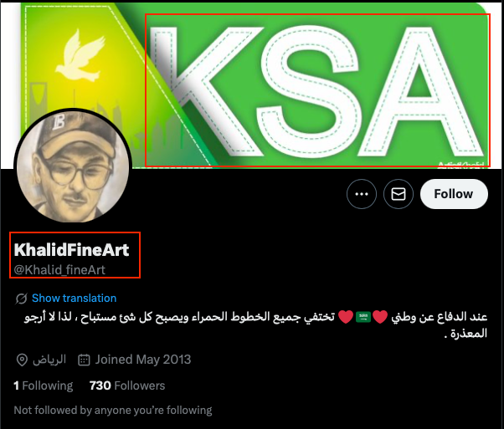This screenshot has width=504, height=429.
Task: Click the calendar icon near Joined date
Action: click(84, 360)
